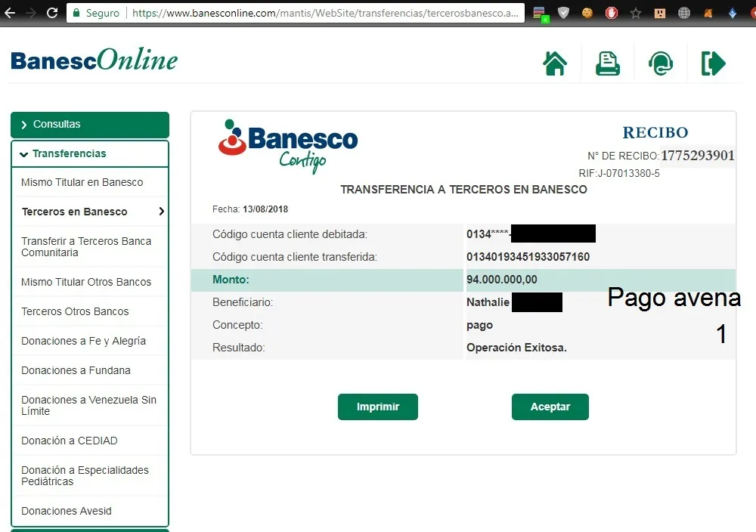Click the Aceptar button
Viewport: 756px width, 532px height.
point(550,407)
